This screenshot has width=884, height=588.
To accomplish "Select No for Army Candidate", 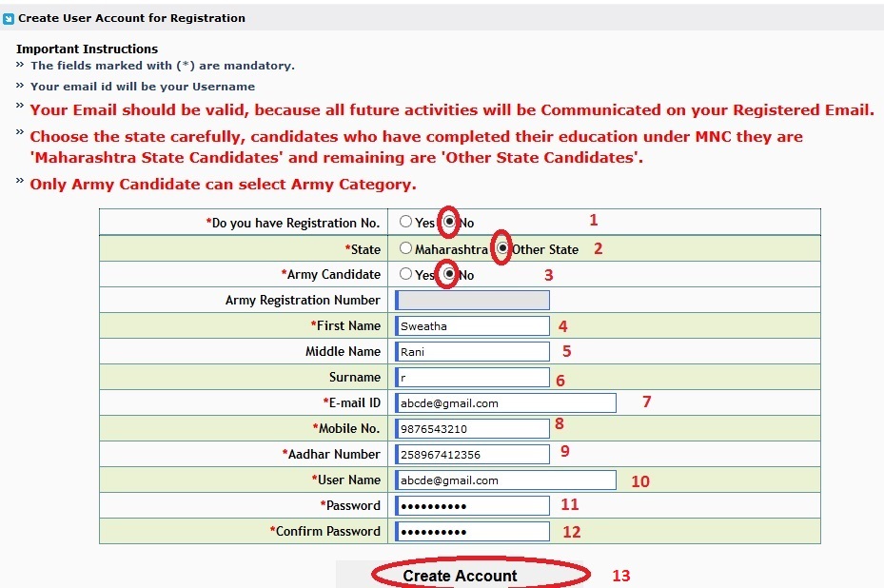I will (x=449, y=274).
